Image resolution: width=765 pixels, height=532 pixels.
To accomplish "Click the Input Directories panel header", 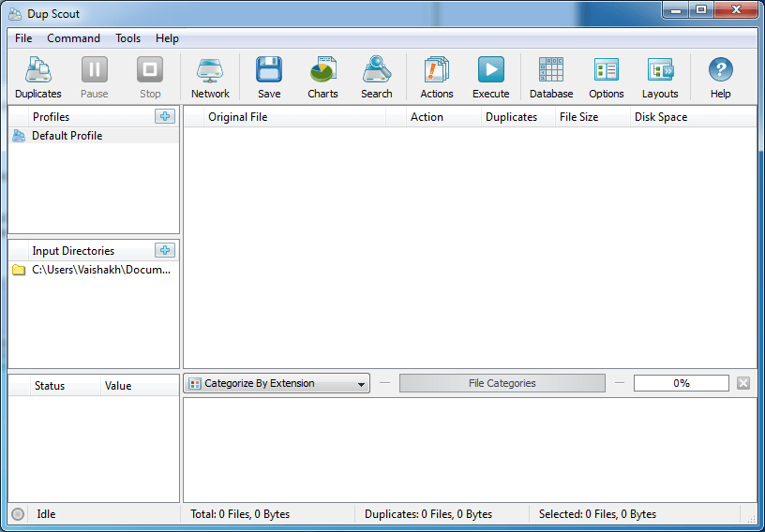I will coord(73,251).
